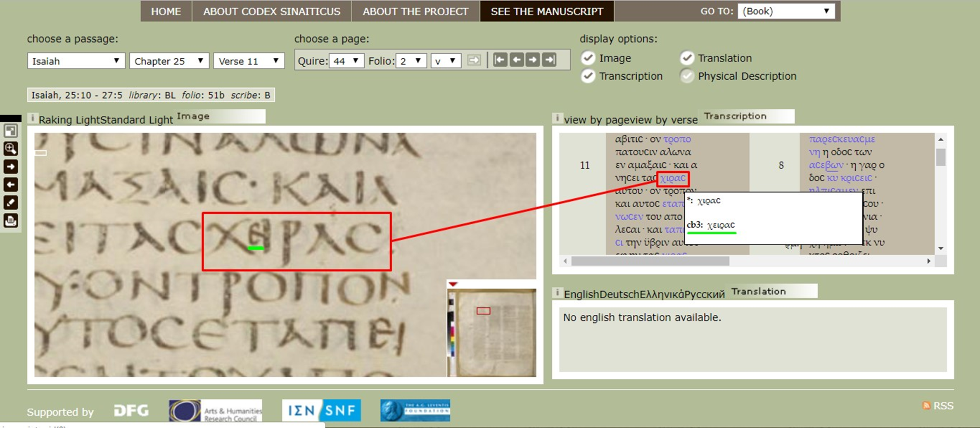Open ABOUT CODEX SINAITICUS menu

pos(272,11)
